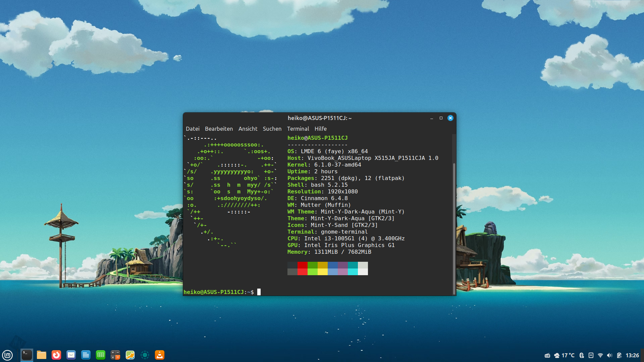Open the Suchen menu
The height and width of the screenshot is (362, 644).
pos(272,129)
